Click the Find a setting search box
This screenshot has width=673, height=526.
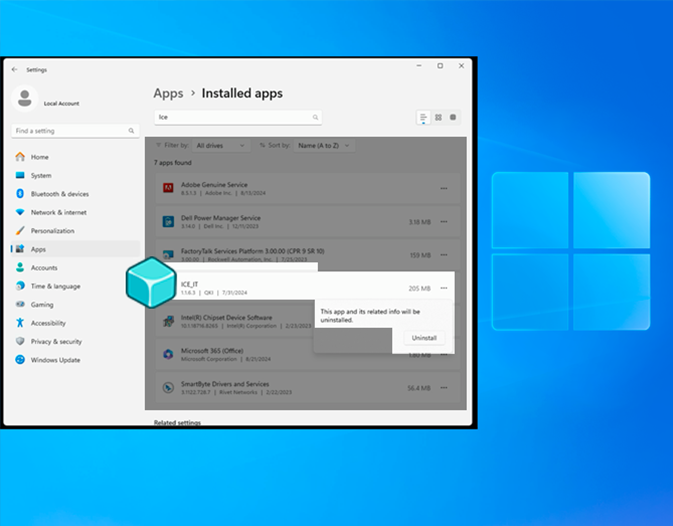point(75,131)
